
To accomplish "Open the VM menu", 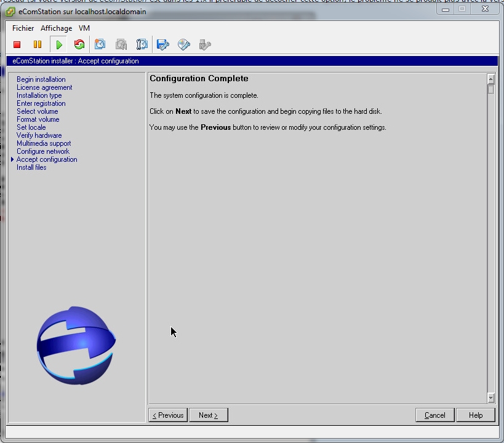I will [x=84, y=28].
